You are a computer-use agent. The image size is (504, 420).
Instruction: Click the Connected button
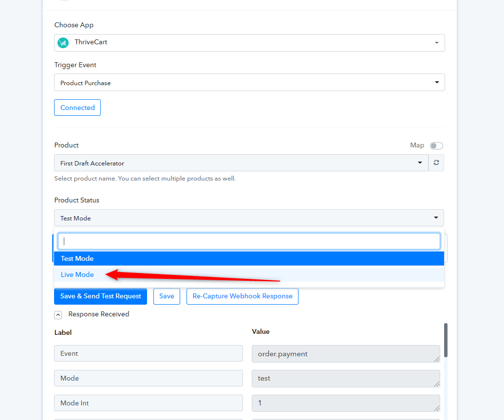pyautogui.click(x=77, y=108)
